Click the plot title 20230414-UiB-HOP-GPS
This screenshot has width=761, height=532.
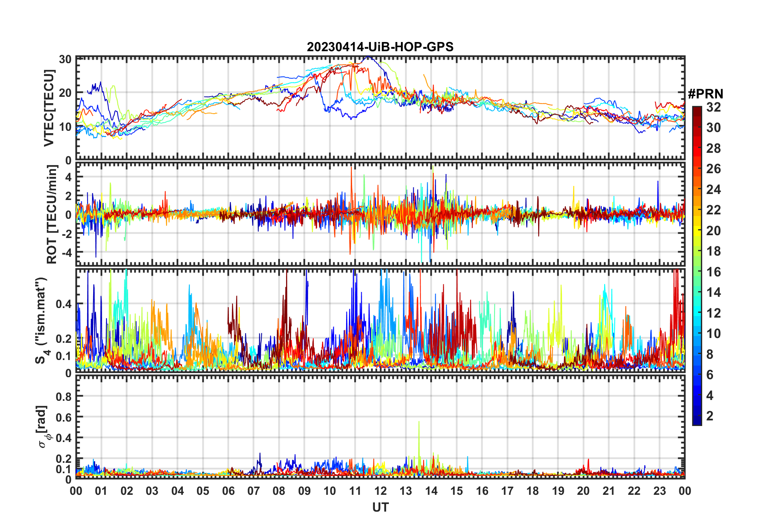point(380,47)
